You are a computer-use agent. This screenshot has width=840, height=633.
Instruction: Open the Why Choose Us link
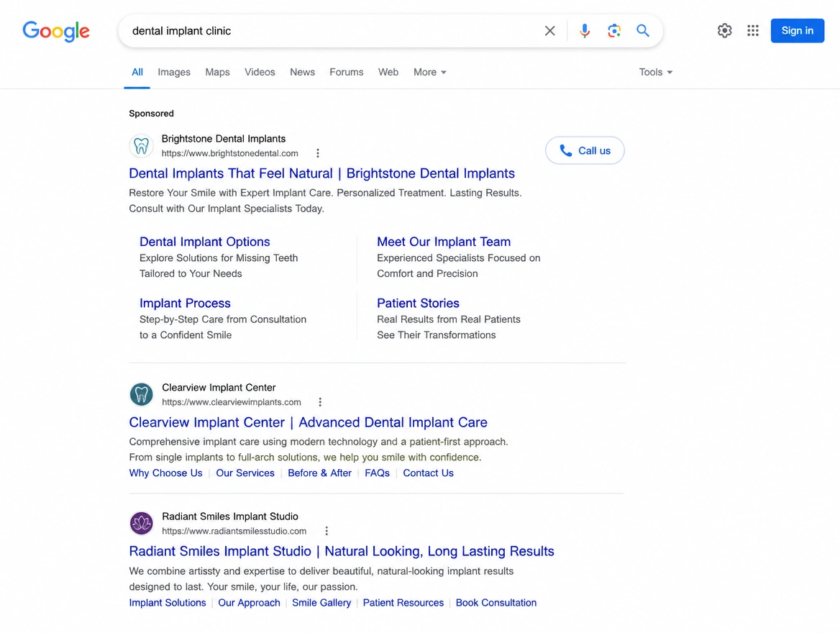point(165,473)
